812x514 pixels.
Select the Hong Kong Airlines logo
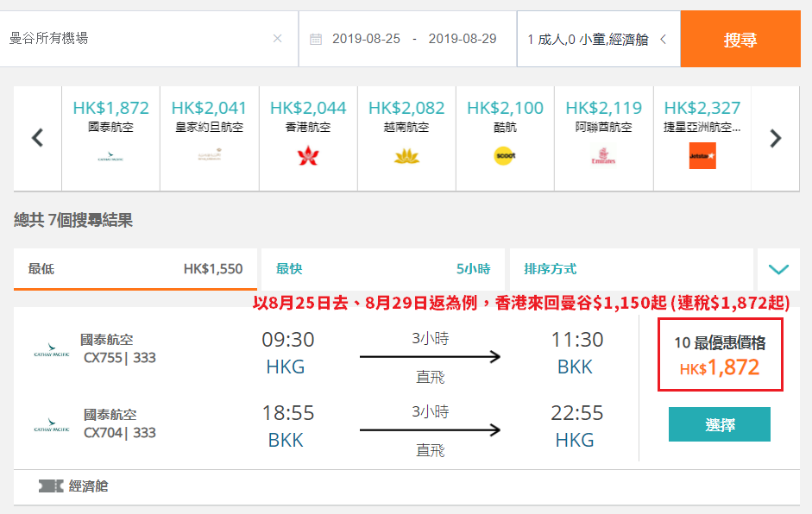308,156
